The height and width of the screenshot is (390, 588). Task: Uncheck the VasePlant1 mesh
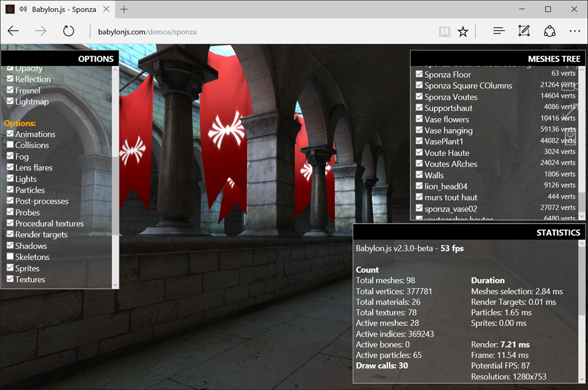tap(419, 141)
